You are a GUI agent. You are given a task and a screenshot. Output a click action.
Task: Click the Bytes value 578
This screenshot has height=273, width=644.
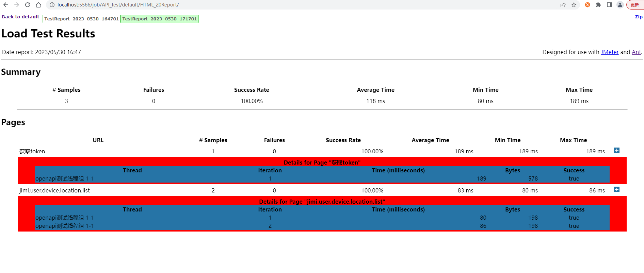click(x=533, y=178)
